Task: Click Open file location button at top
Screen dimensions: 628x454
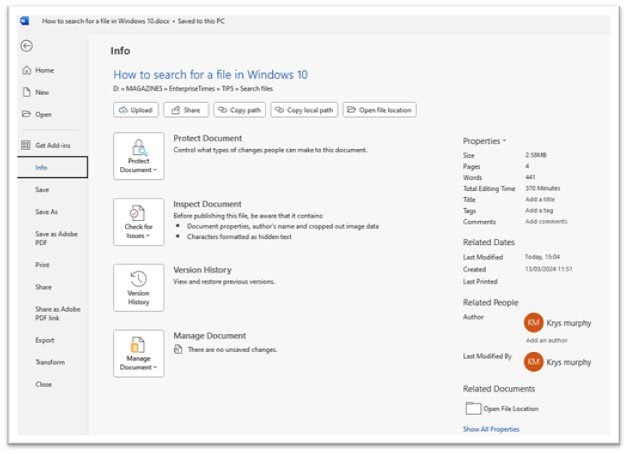Action: 379,110
